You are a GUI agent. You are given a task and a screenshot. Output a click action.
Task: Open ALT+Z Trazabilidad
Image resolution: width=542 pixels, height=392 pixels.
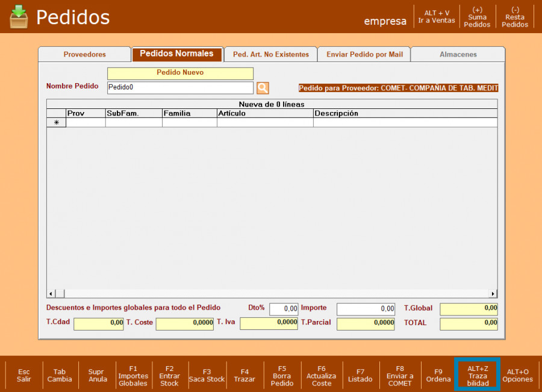pos(478,375)
